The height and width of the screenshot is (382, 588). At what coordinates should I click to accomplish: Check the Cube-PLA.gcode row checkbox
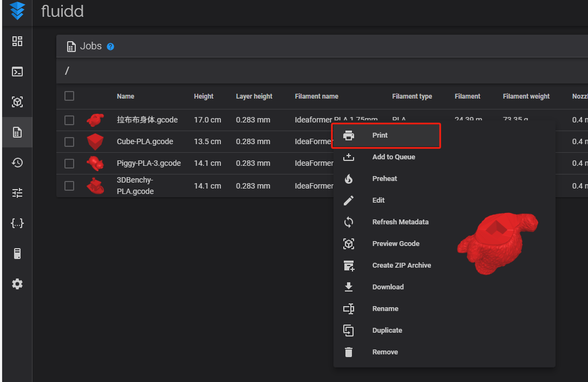coord(69,142)
